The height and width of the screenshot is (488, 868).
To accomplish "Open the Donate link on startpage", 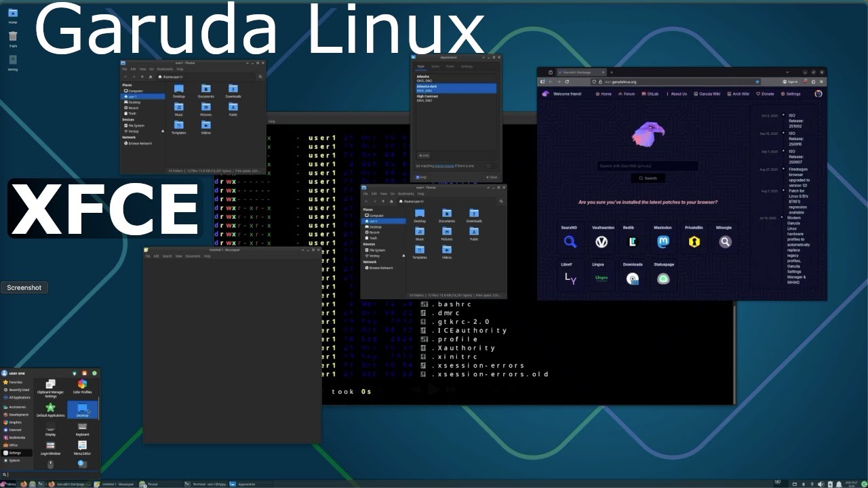I will pos(765,94).
